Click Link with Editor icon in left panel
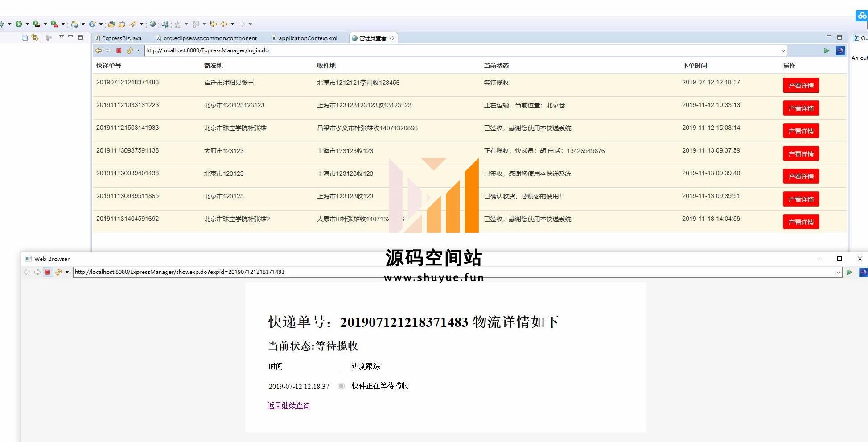The height and width of the screenshot is (442, 868). 35,38
